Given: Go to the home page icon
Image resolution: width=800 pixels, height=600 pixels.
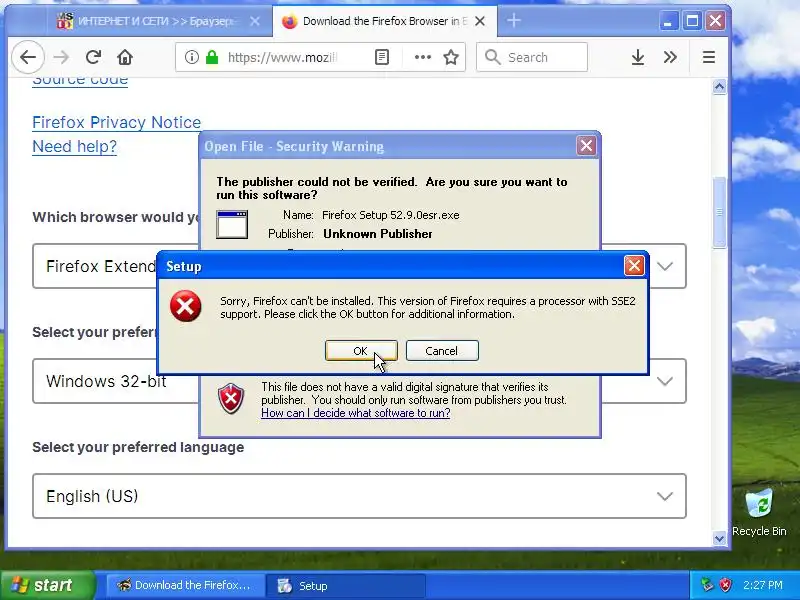Looking at the screenshot, I should pos(125,57).
